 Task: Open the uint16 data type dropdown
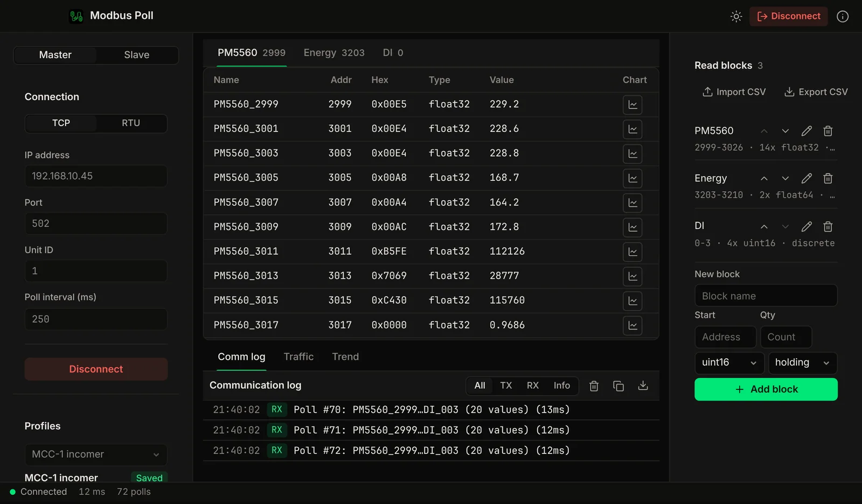click(x=729, y=362)
